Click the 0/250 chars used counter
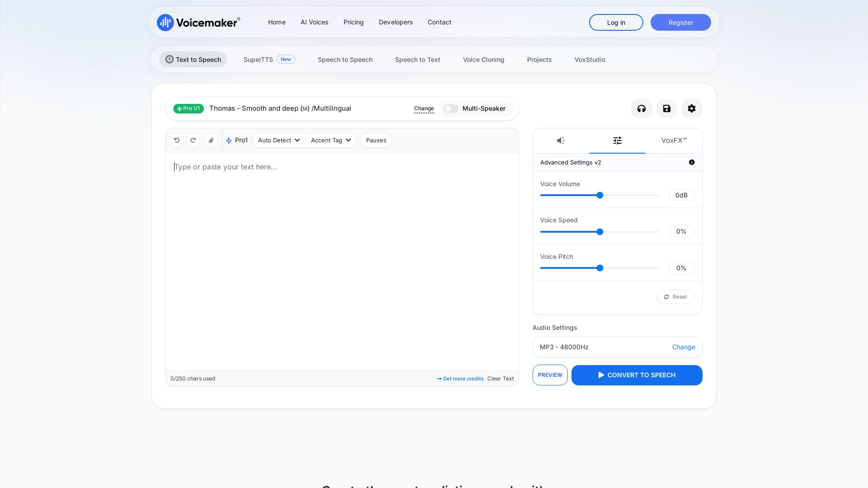Image resolution: width=868 pixels, height=488 pixels. pyautogui.click(x=193, y=379)
